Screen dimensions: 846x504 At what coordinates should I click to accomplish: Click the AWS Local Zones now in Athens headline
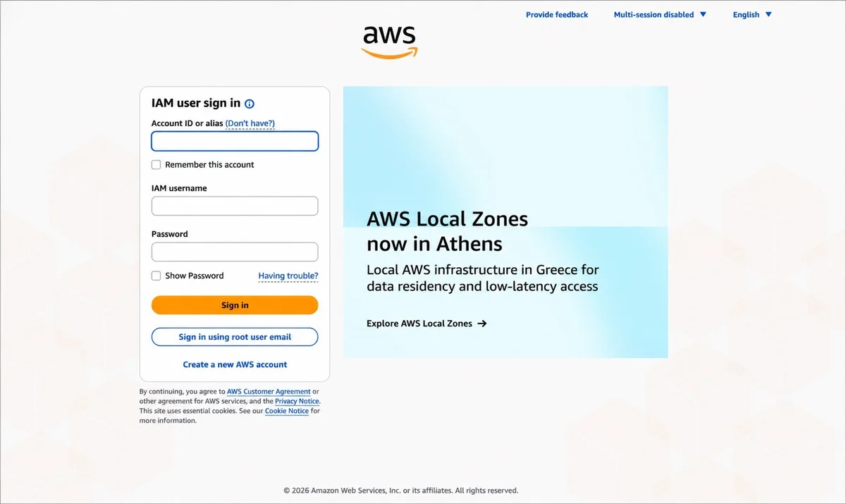447,231
